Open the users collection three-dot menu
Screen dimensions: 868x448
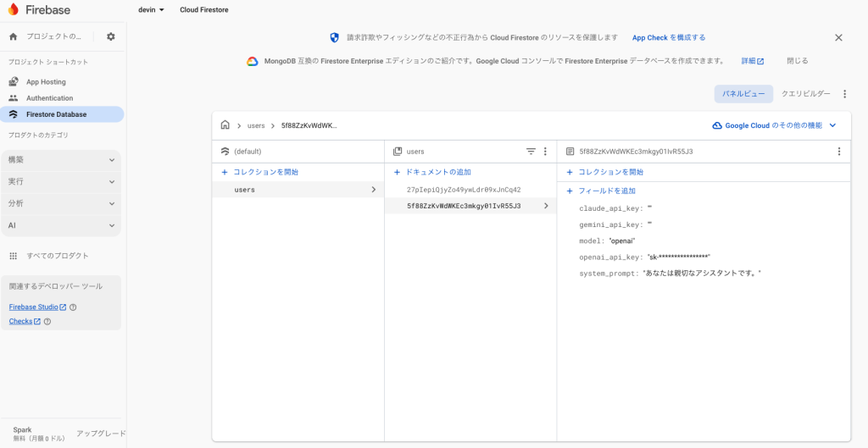point(545,152)
